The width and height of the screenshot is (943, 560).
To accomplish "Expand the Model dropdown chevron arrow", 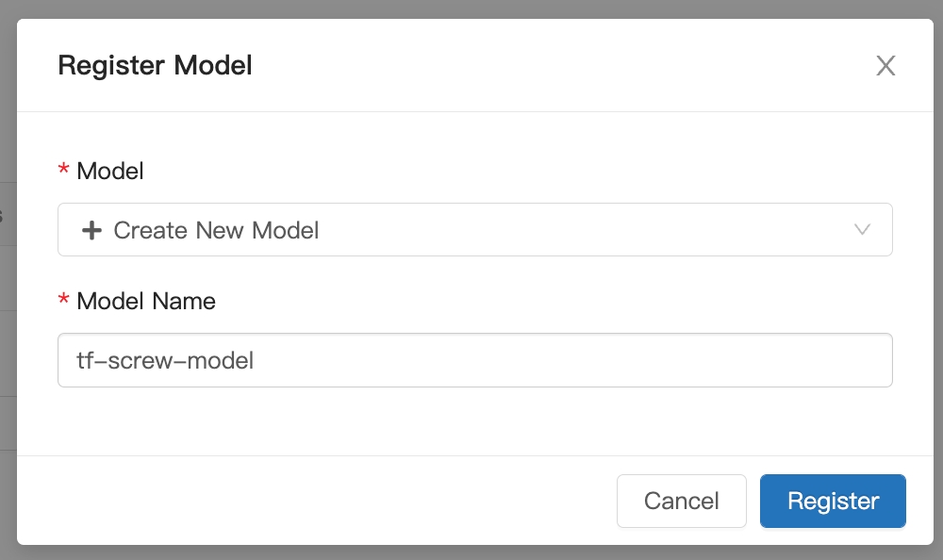I will [862, 229].
